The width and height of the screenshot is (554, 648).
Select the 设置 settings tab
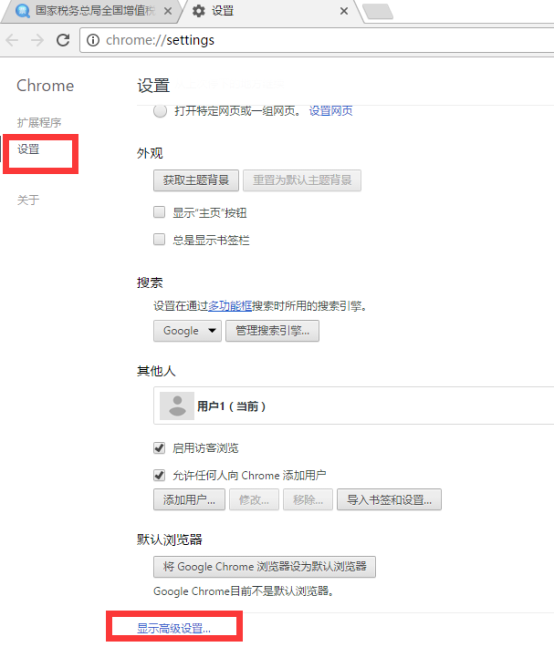click(x=271, y=11)
